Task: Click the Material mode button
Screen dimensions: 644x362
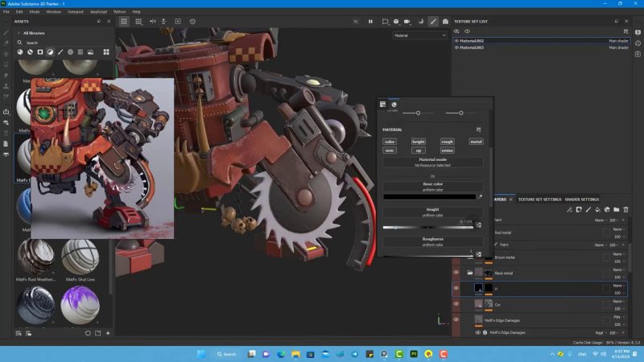Action: click(x=432, y=162)
